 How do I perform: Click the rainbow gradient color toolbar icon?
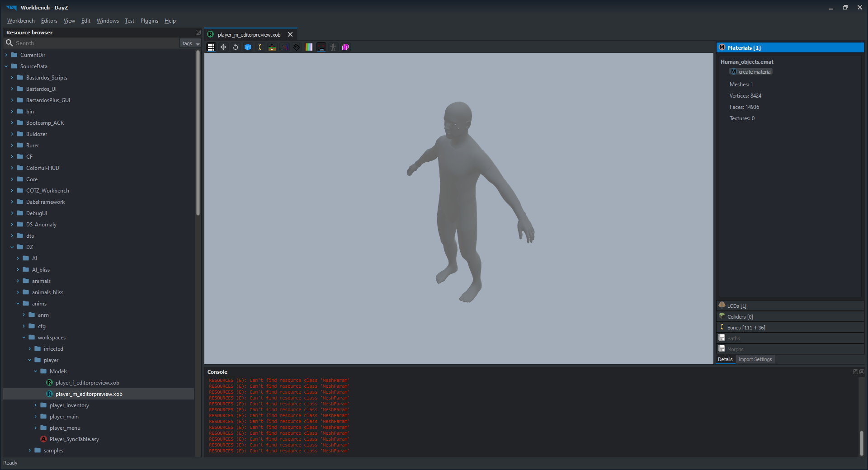309,47
